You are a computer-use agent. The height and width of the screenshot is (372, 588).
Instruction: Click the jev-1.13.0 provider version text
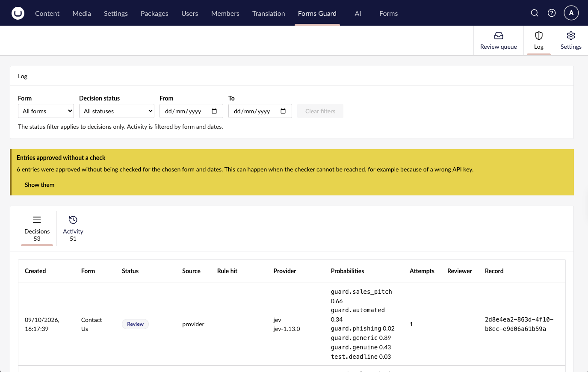[287, 329]
